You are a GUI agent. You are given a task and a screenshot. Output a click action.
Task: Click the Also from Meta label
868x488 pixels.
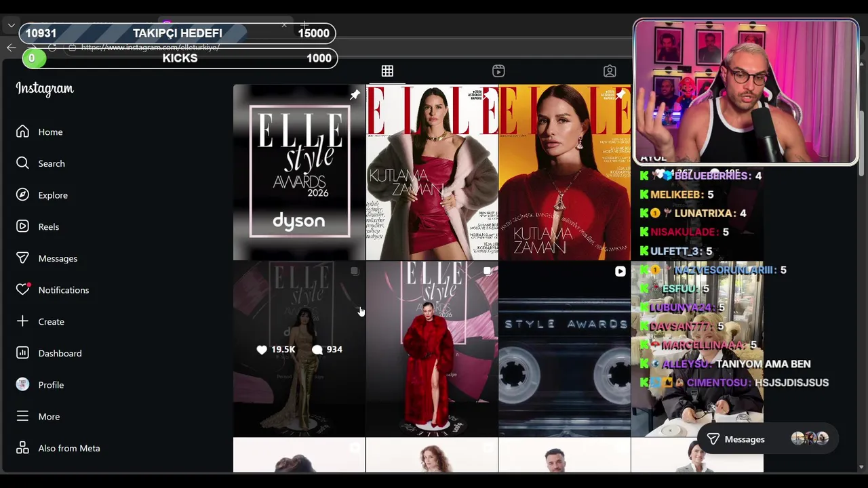(x=69, y=448)
